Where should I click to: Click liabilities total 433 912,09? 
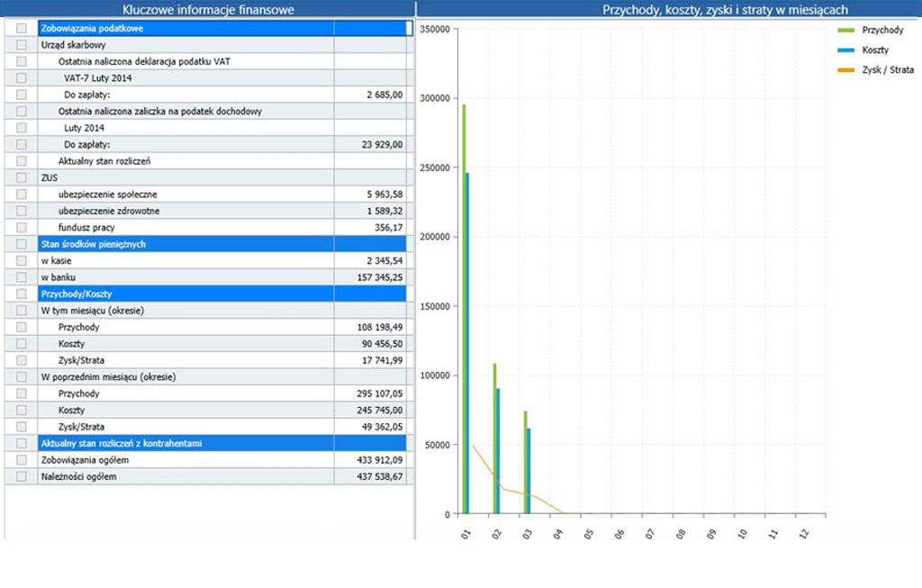[x=380, y=460]
